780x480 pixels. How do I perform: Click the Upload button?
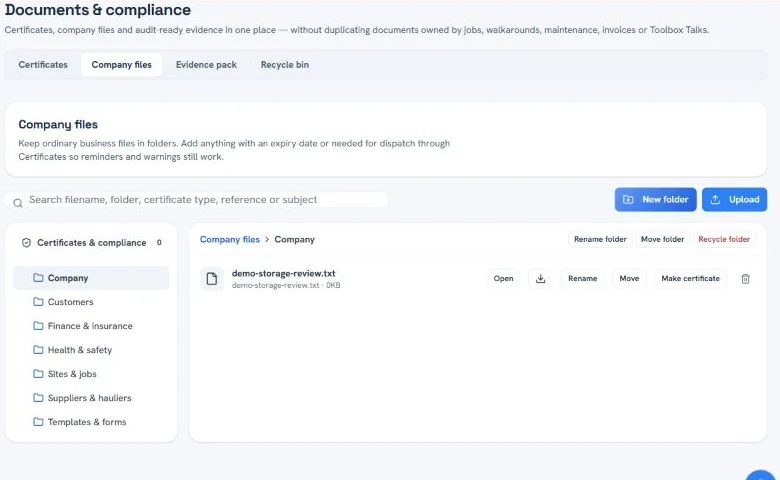click(x=734, y=199)
